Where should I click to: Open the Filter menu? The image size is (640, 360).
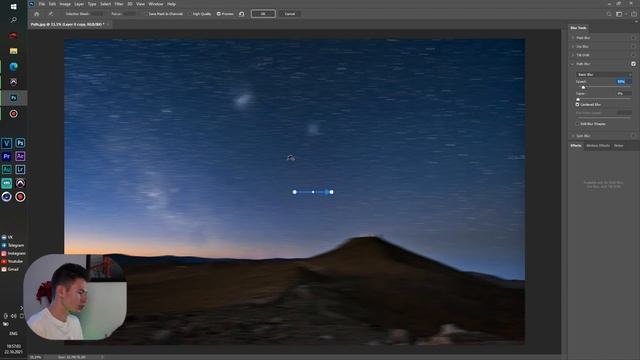[x=119, y=4]
